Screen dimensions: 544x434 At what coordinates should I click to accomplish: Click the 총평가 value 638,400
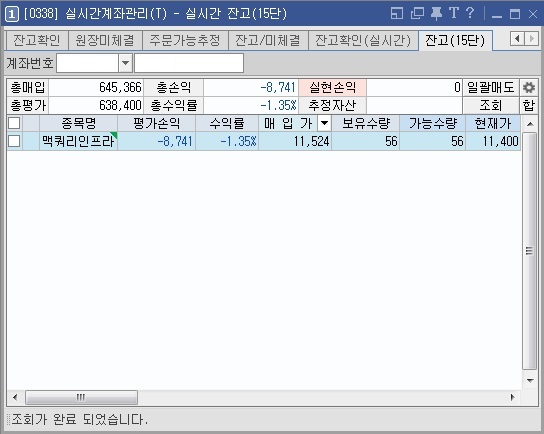coord(96,105)
